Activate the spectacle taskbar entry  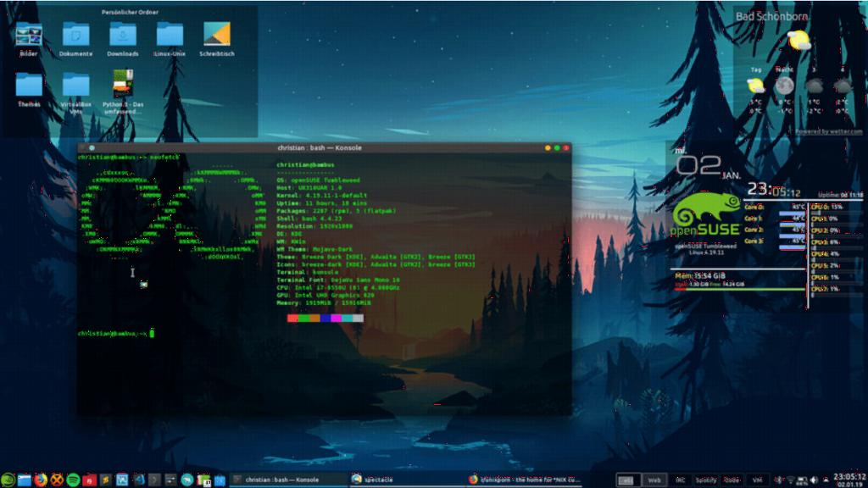click(x=407, y=480)
